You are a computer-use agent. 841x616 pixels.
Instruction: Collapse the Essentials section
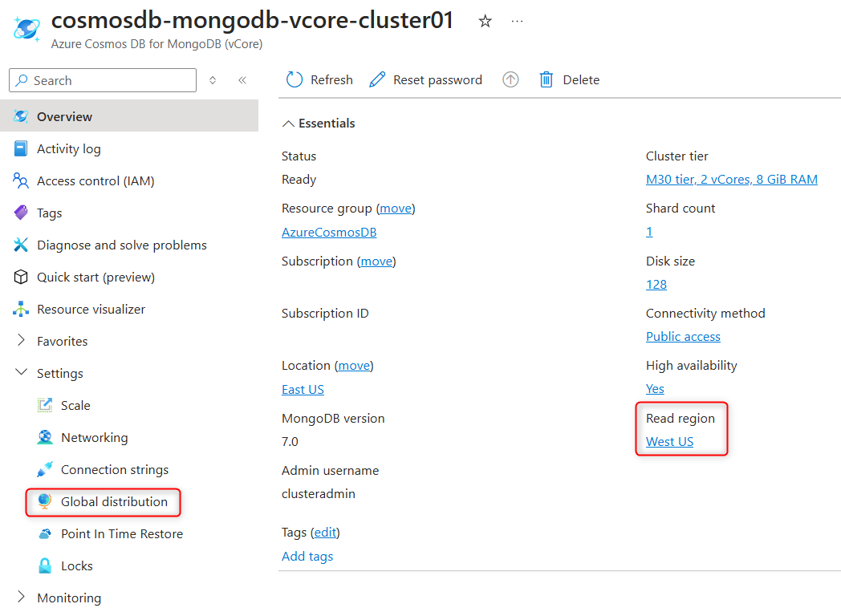coord(288,123)
